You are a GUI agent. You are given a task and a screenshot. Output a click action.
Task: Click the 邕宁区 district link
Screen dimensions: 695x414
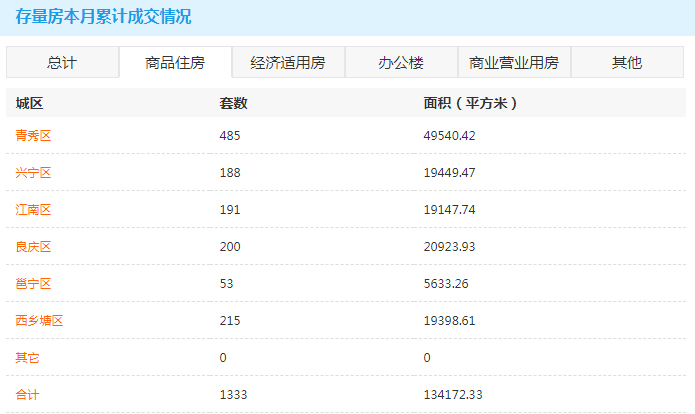pyautogui.click(x=33, y=283)
